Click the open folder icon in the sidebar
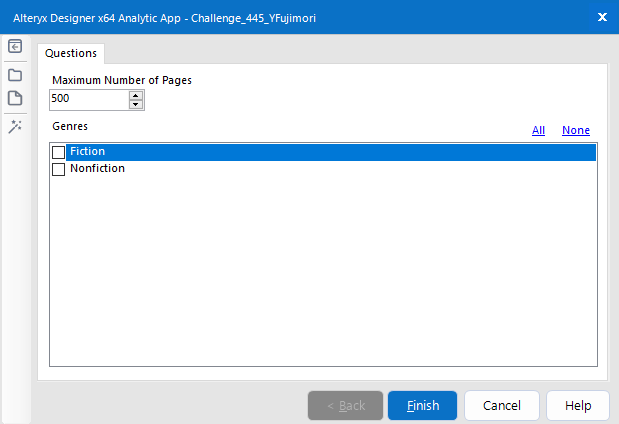 click(15, 74)
